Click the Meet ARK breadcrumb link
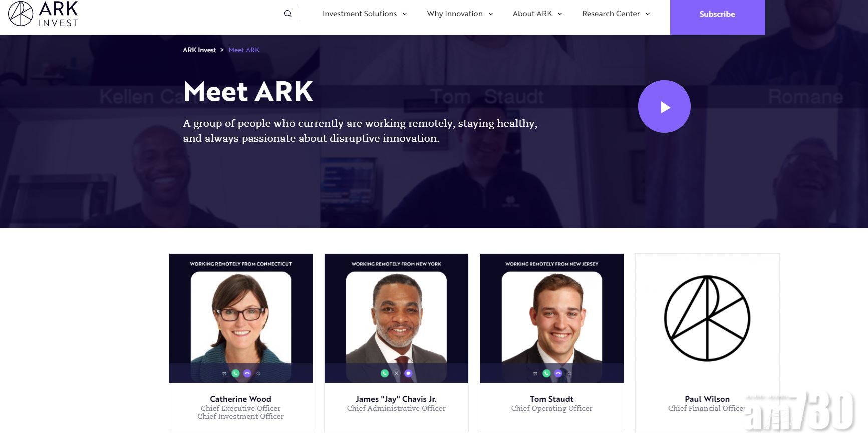The height and width of the screenshot is (442, 868). pos(244,50)
